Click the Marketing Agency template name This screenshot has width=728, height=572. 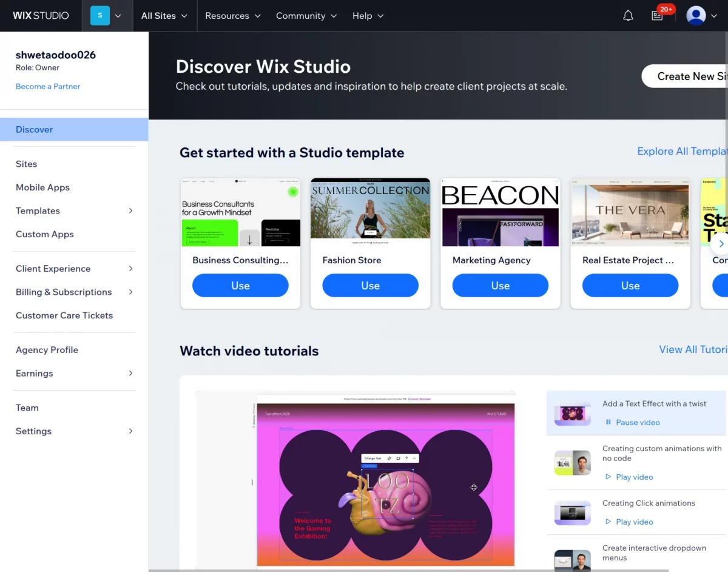(x=491, y=260)
